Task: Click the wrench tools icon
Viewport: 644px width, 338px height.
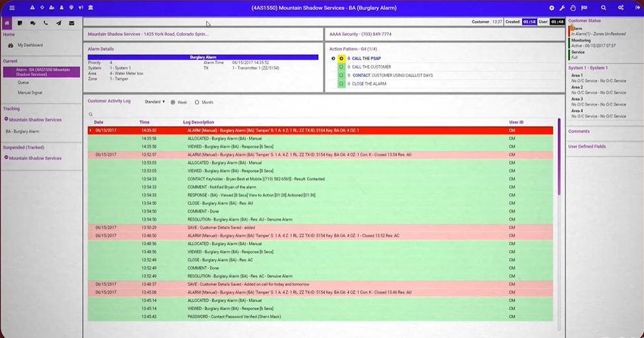Action: coord(562,8)
